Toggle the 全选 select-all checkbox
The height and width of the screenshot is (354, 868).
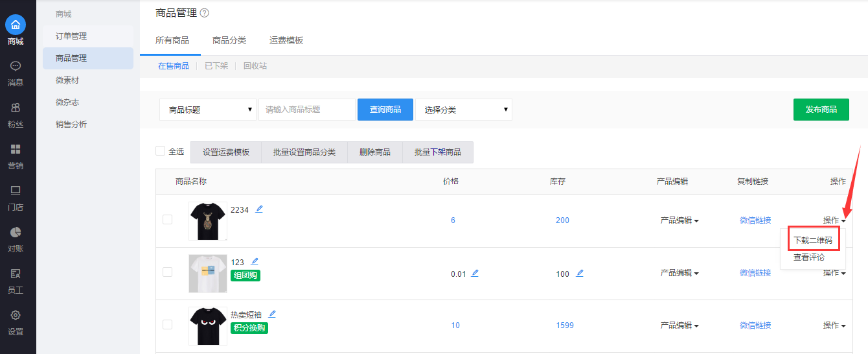(161, 151)
